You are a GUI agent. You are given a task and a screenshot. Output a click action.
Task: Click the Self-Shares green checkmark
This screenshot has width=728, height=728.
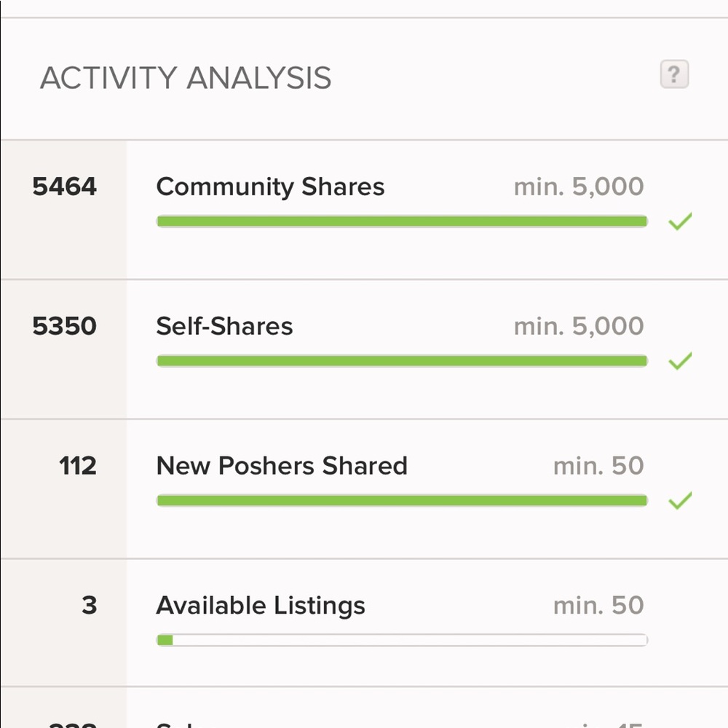click(x=680, y=361)
